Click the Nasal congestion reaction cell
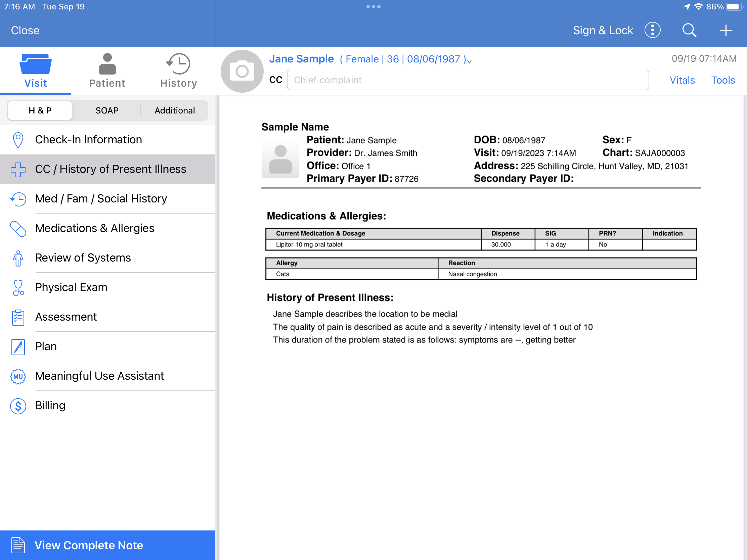The width and height of the screenshot is (747, 560). coord(567,274)
